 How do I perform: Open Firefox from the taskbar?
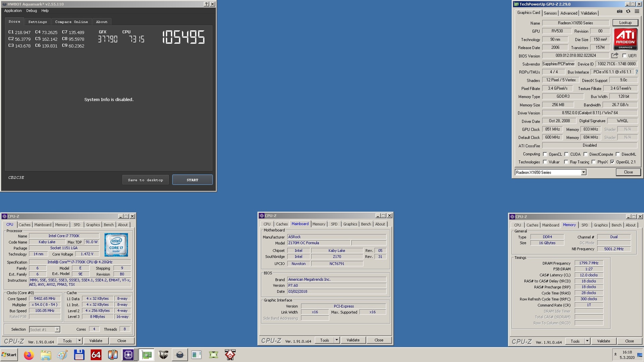click(29, 355)
